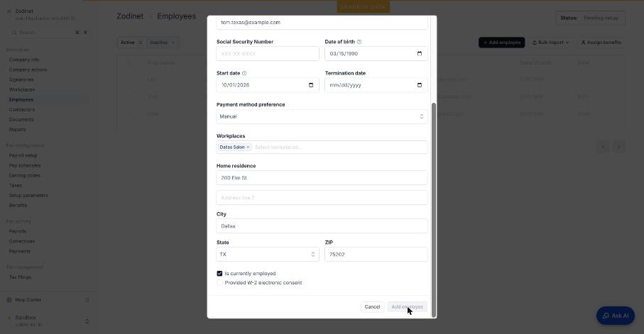Image resolution: width=644 pixels, height=334 pixels.
Task: Click the black Add employee button in the page header
Action: coord(501,43)
